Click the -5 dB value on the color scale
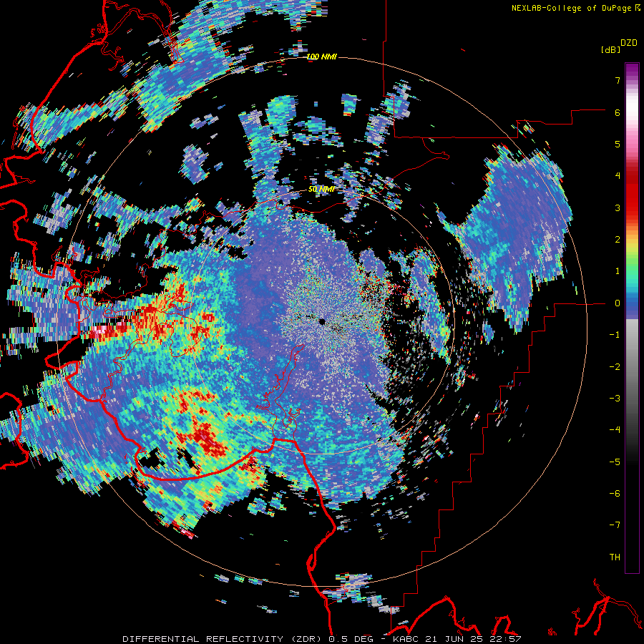Image resolution: width=644 pixels, height=644 pixels. [x=615, y=462]
